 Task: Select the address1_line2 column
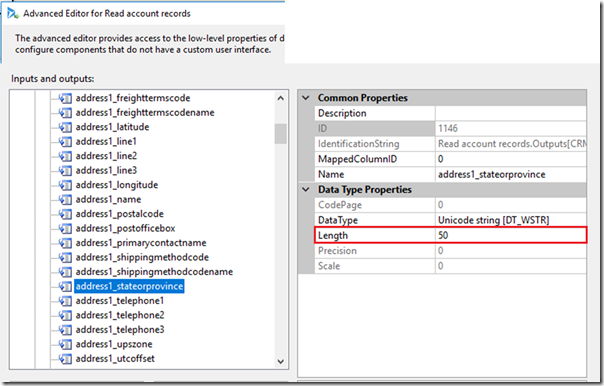106,156
